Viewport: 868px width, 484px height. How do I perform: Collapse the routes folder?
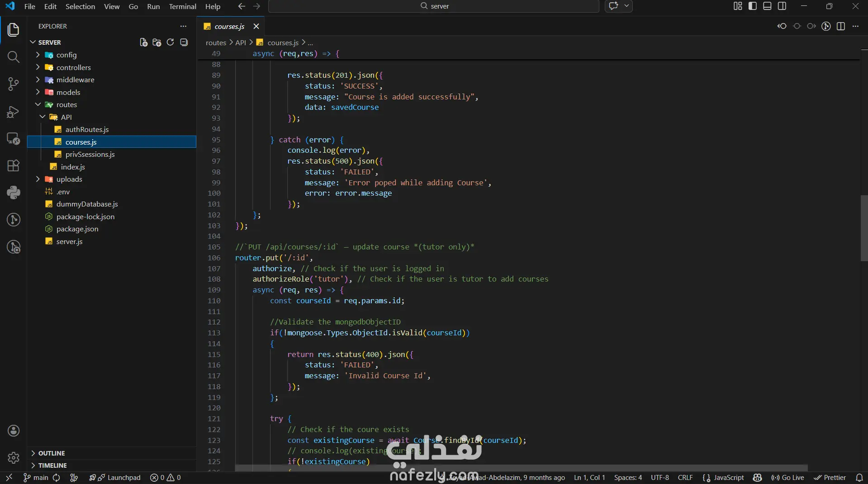click(38, 104)
